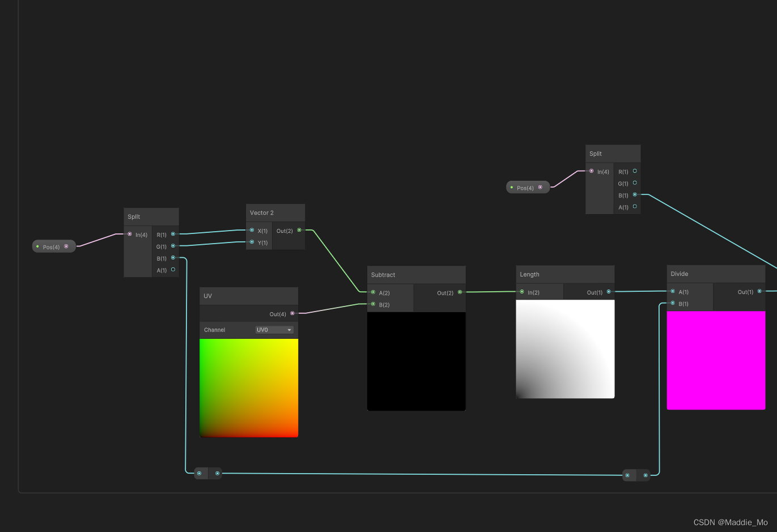Viewport: 777px width, 532px height.
Task: Click the In(4) input port of the Split node next to Vector 2
Action: [x=130, y=234]
